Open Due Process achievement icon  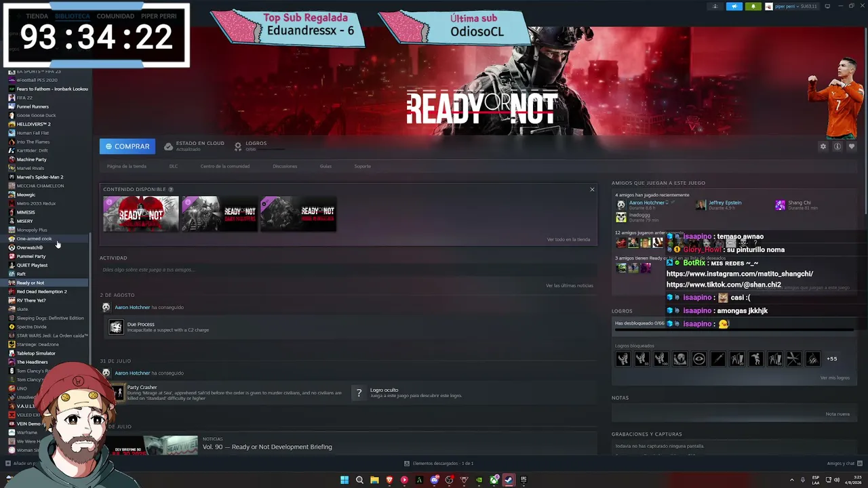point(116,327)
